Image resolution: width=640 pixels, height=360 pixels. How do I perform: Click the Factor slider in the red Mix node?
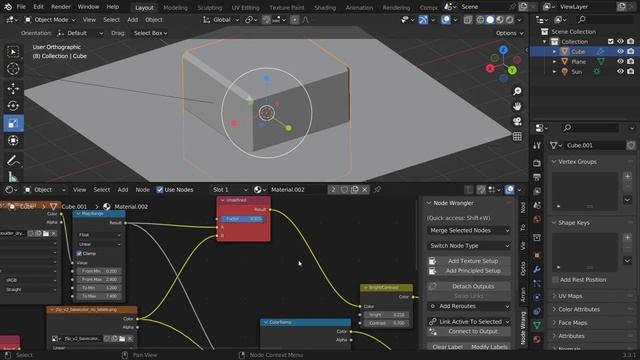click(x=243, y=219)
